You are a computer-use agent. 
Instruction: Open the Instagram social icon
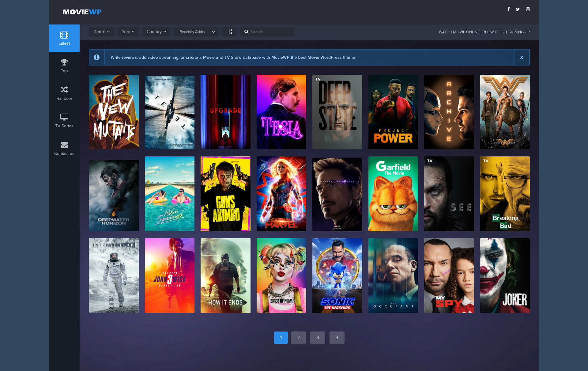(x=528, y=9)
